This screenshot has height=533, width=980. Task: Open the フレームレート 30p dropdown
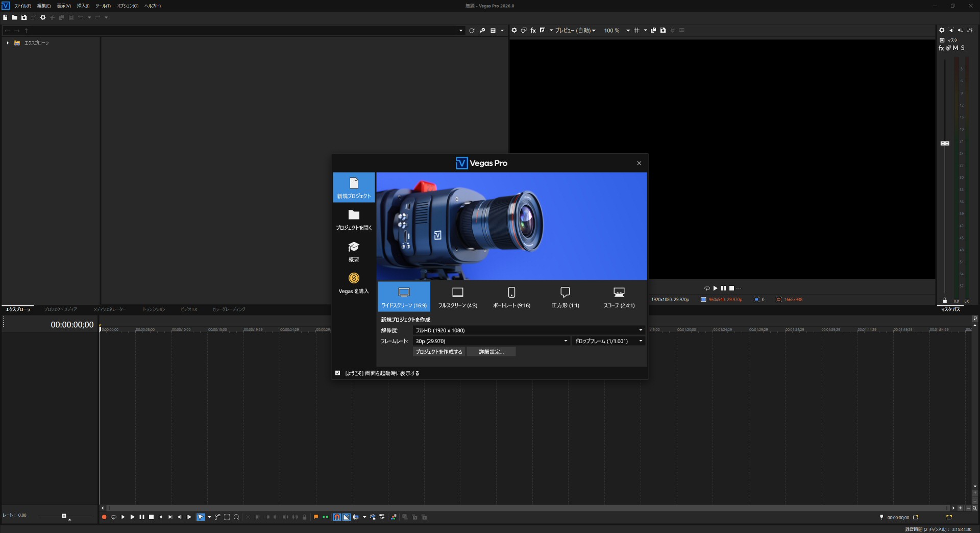click(x=491, y=341)
